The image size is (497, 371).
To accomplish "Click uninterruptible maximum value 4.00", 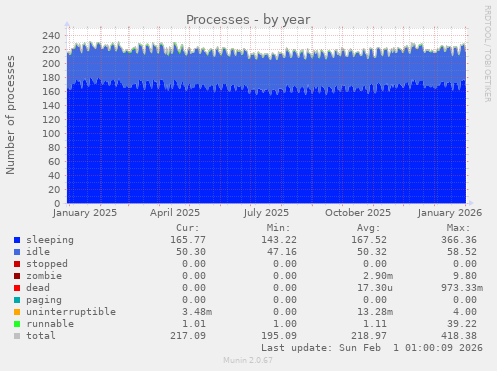I will tap(465, 312).
